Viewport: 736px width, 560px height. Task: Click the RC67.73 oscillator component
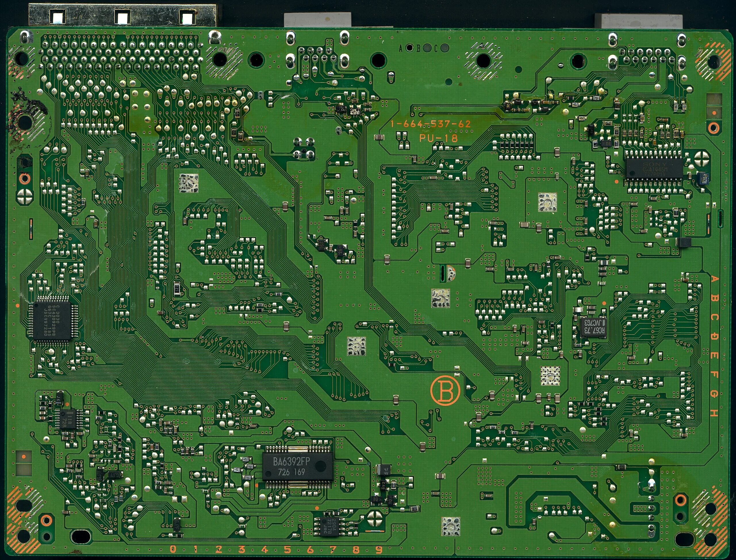click(x=594, y=328)
